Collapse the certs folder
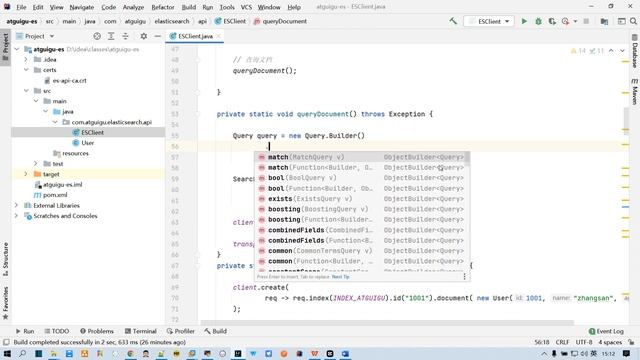Viewport: 640px width, 360px height. pos(26,70)
